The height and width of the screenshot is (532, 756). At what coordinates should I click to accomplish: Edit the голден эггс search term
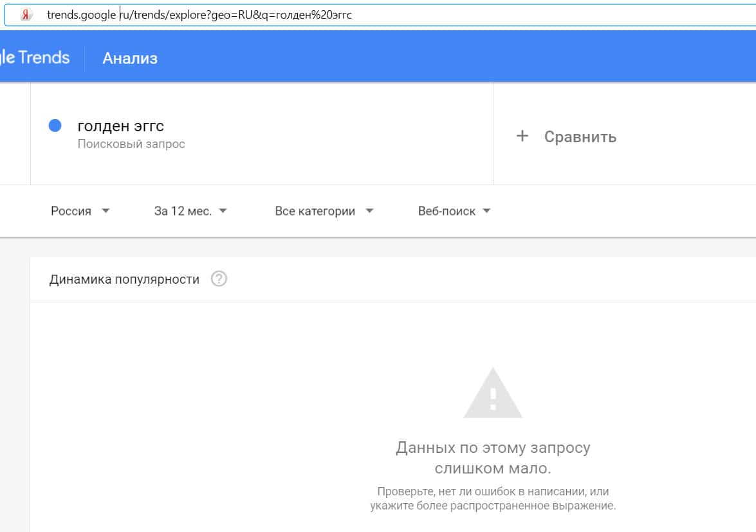tap(120, 126)
